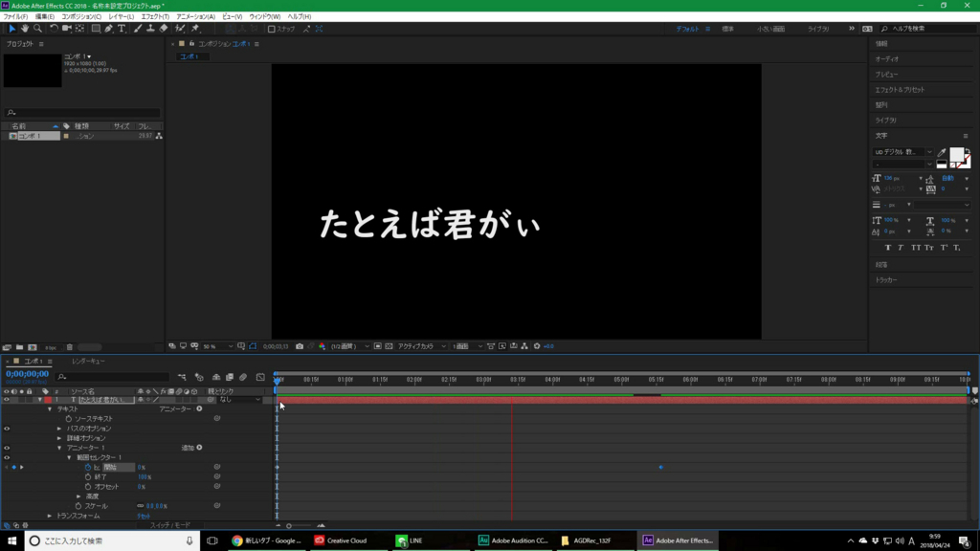The height and width of the screenshot is (551, 980).
Task: Toggle stopwatch for Offset property
Action: tap(88, 487)
